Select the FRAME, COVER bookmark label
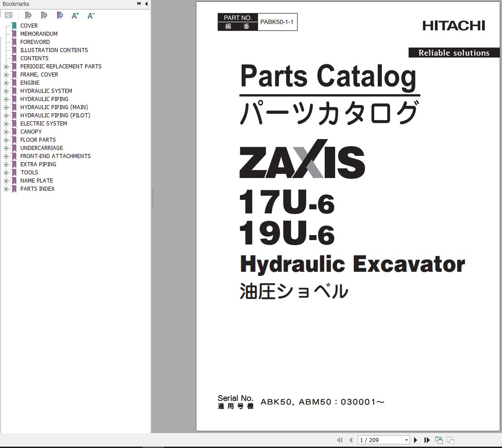Viewport: 502px width, 448px height. point(39,74)
